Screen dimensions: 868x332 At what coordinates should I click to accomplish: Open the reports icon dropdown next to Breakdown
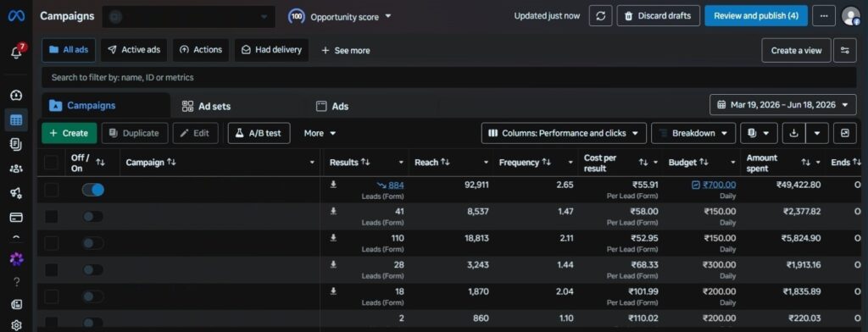click(x=759, y=133)
